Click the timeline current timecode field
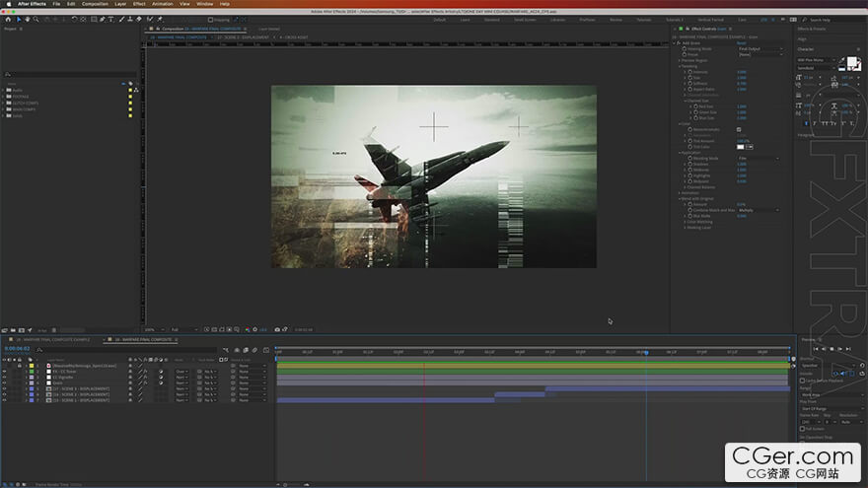Viewport: 868px width, 488px height. pos(18,348)
